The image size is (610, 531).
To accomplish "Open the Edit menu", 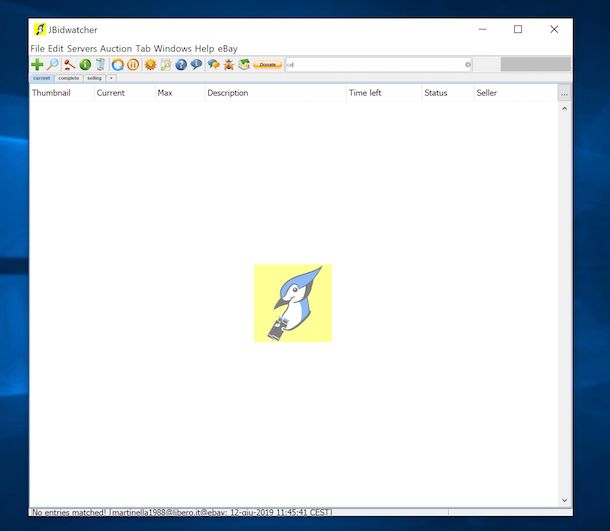I will [56, 49].
